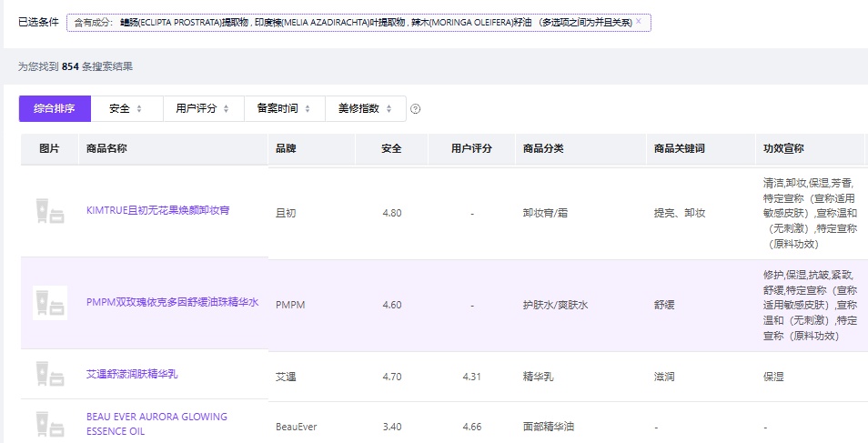Click the BEAU EVER product thumbnail image
Screen dimensions: 868x443
(x=50, y=424)
